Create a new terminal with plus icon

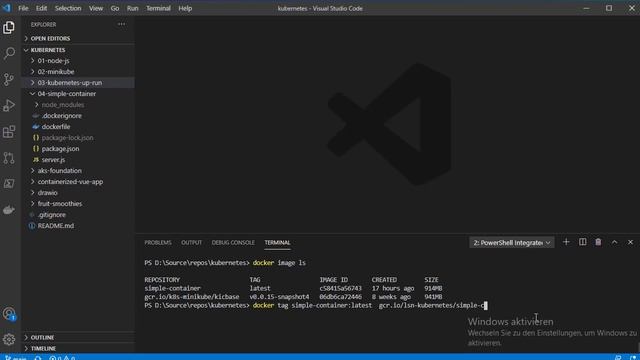566,242
